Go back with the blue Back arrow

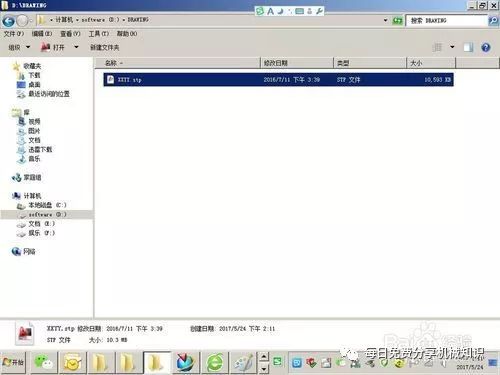coord(8,21)
